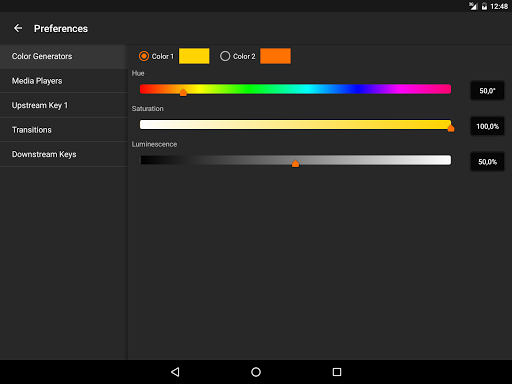512x384 pixels.
Task: Select the Color 1 radio button
Action: pyautogui.click(x=144, y=56)
